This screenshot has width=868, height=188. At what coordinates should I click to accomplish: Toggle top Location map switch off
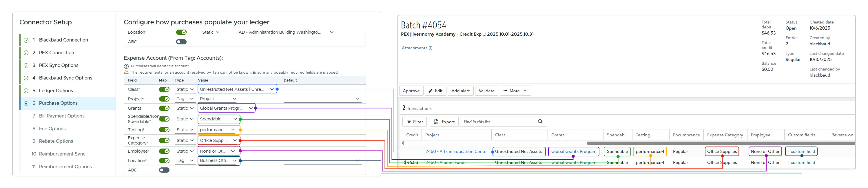coord(181,32)
